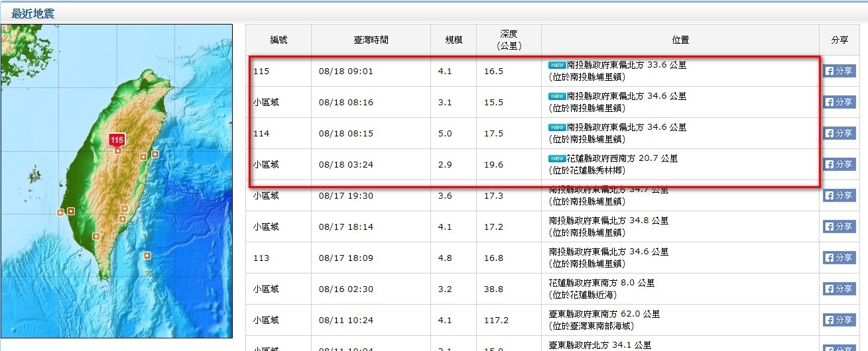Share the 08/17 18:09 earthquake on Facebook
The image size is (868, 351).
[x=839, y=258]
